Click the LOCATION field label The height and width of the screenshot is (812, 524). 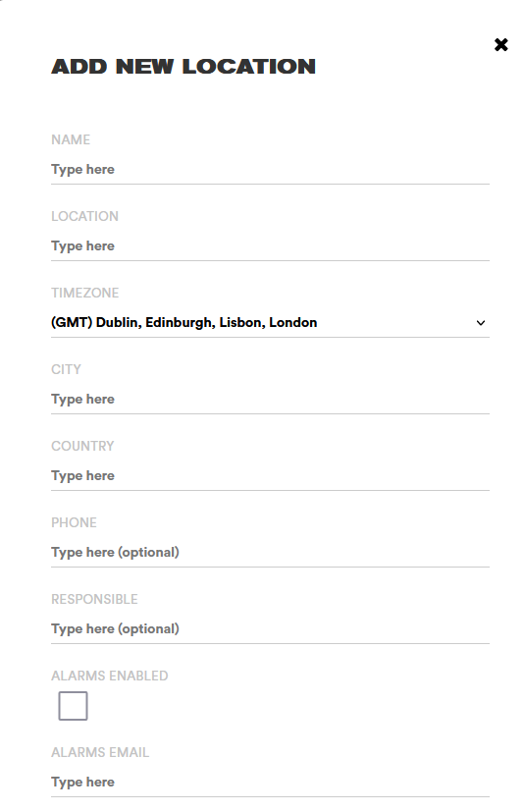(x=84, y=216)
